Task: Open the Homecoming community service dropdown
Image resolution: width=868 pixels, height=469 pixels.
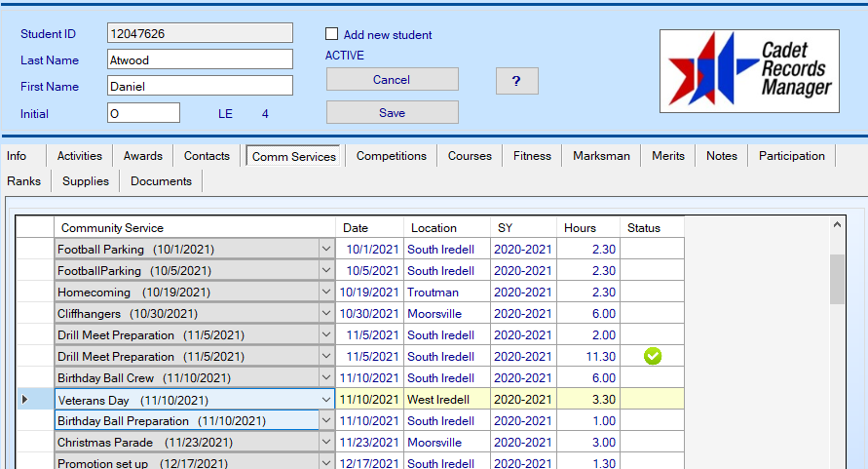Action: [325, 293]
